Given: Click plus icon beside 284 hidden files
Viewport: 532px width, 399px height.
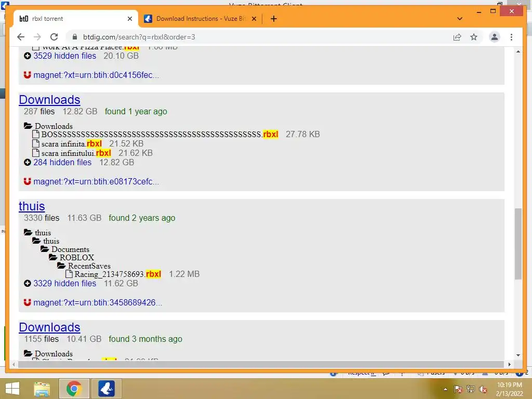Looking at the screenshot, I should [x=28, y=163].
